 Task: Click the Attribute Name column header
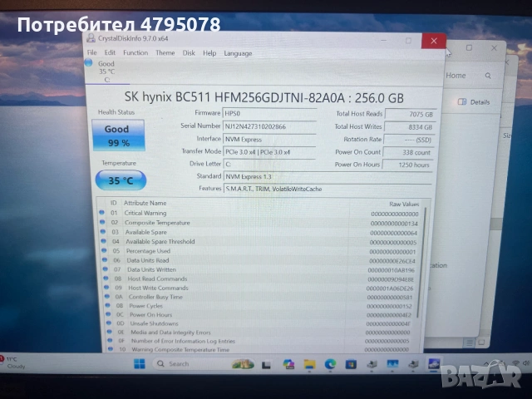[x=145, y=203]
